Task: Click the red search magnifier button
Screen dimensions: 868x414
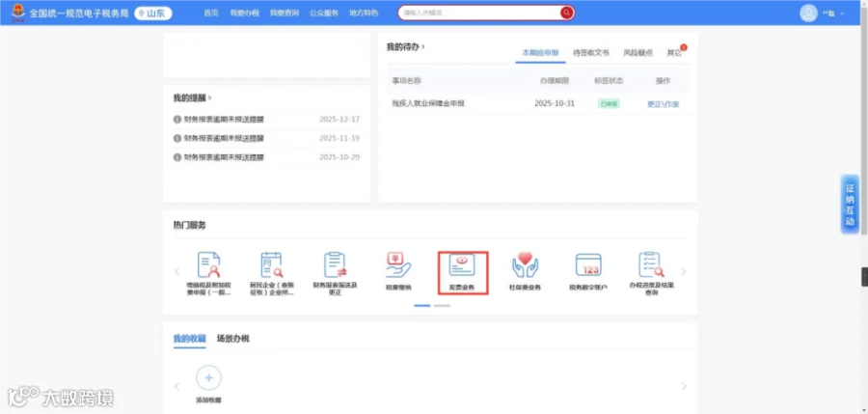Action: coord(566,13)
